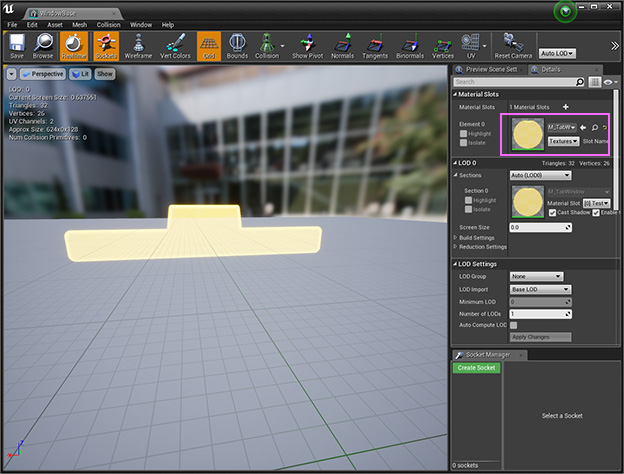The image size is (624, 474).
Task: Expand toolbar overflow chevrons
Action: point(615,46)
